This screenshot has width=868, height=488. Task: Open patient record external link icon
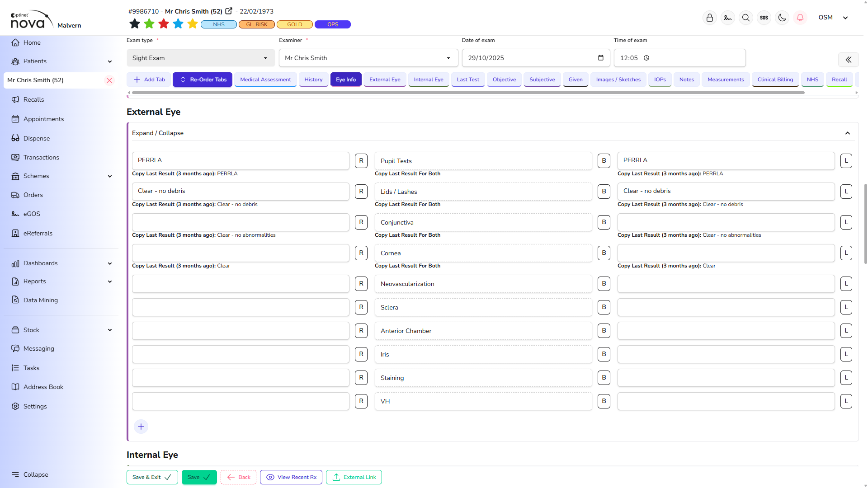click(x=229, y=11)
